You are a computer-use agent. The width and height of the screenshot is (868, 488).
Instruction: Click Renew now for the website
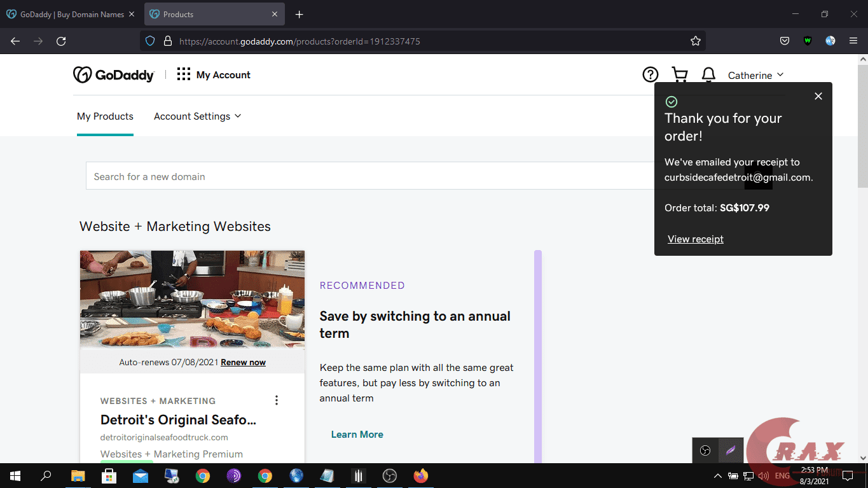[243, 361]
